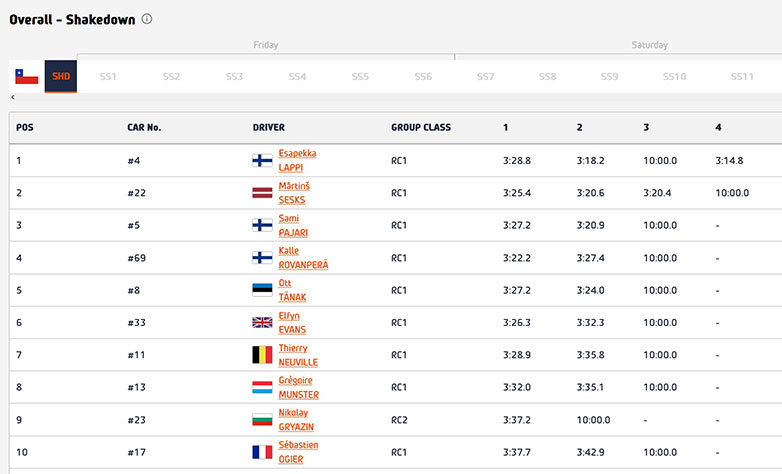782x474 pixels.
Task: Click the DRIVER column header
Action: 268,127
